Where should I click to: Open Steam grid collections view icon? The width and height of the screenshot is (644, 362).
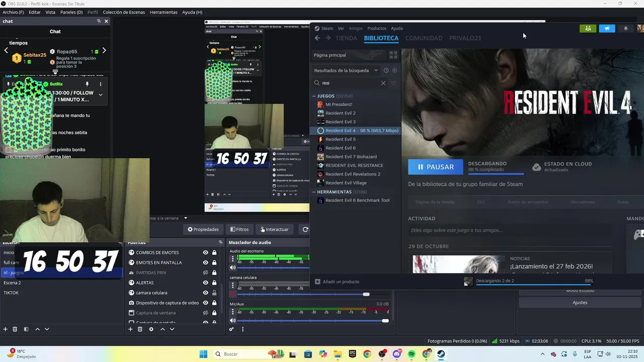coord(393,55)
